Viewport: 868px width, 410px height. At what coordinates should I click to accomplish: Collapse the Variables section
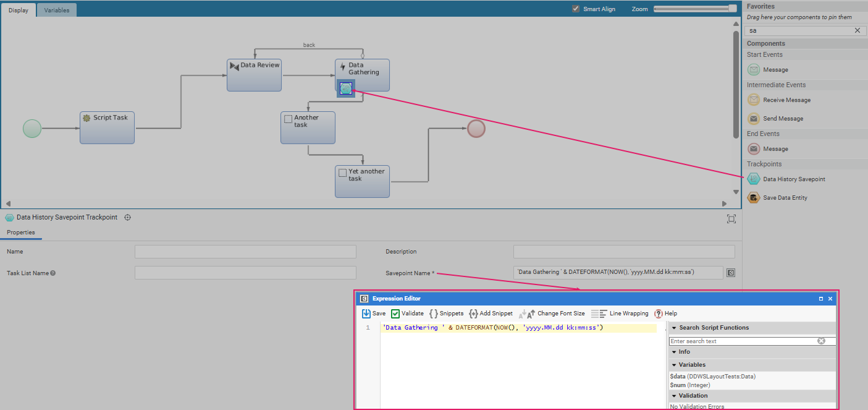click(x=674, y=365)
